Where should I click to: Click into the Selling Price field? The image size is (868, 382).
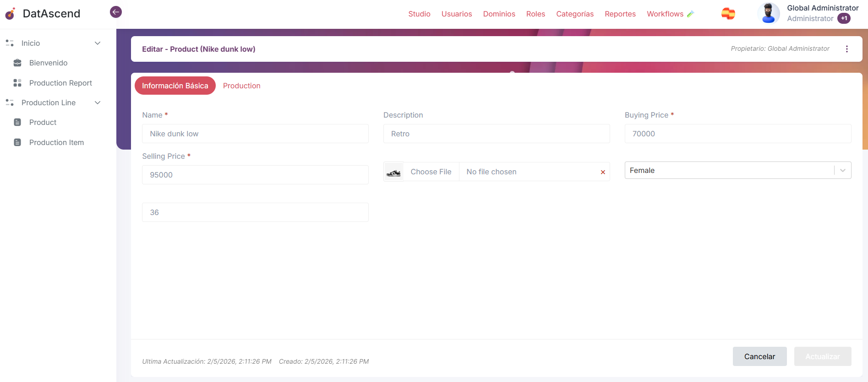tap(255, 175)
